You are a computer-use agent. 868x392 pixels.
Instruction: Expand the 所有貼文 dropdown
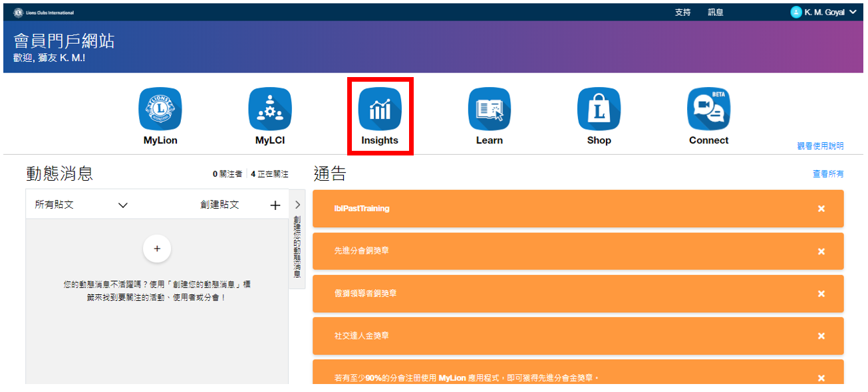(x=122, y=205)
